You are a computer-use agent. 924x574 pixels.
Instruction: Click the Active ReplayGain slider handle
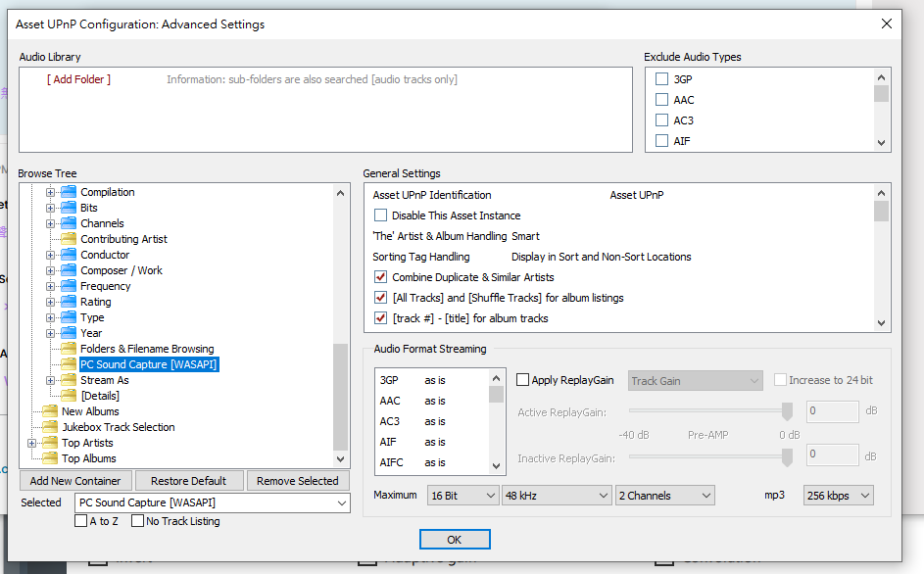pyautogui.click(x=786, y=410)
